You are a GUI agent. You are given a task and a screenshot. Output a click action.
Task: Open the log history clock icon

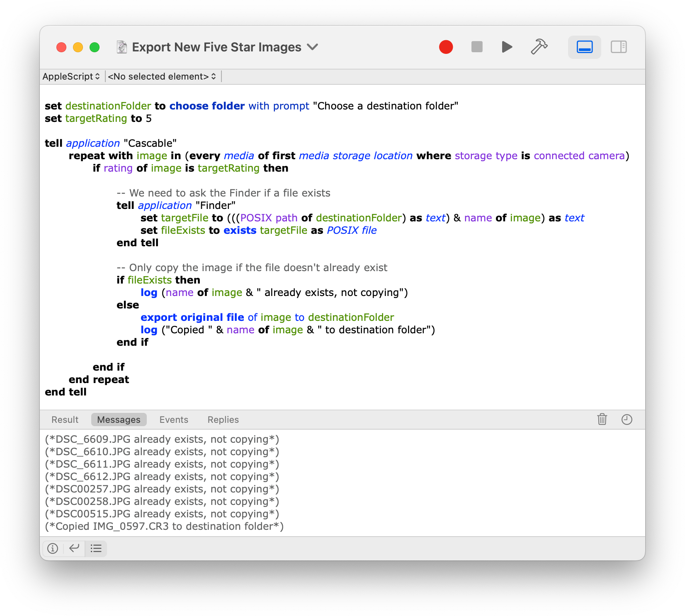click(627, 420)
